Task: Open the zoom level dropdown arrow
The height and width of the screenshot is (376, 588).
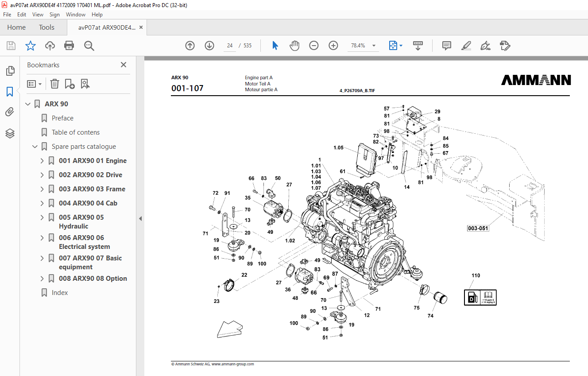Action: [x=374, y=46]
